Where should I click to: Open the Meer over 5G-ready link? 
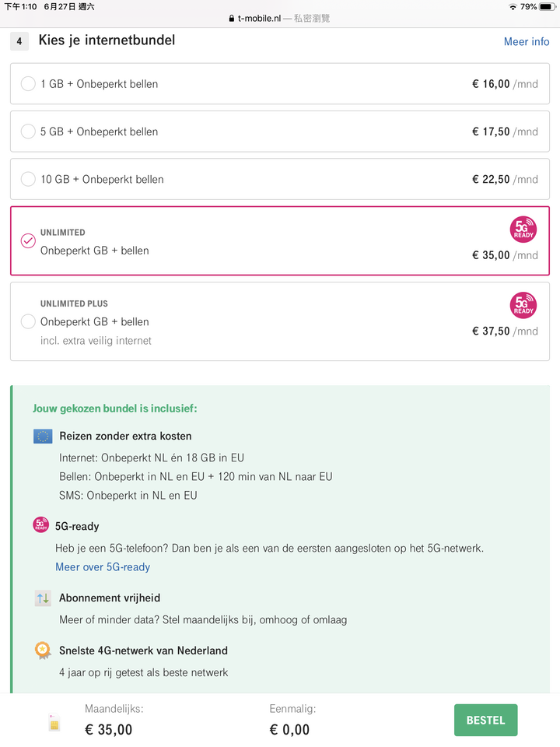pyautogui.click(x=103, y=567)
